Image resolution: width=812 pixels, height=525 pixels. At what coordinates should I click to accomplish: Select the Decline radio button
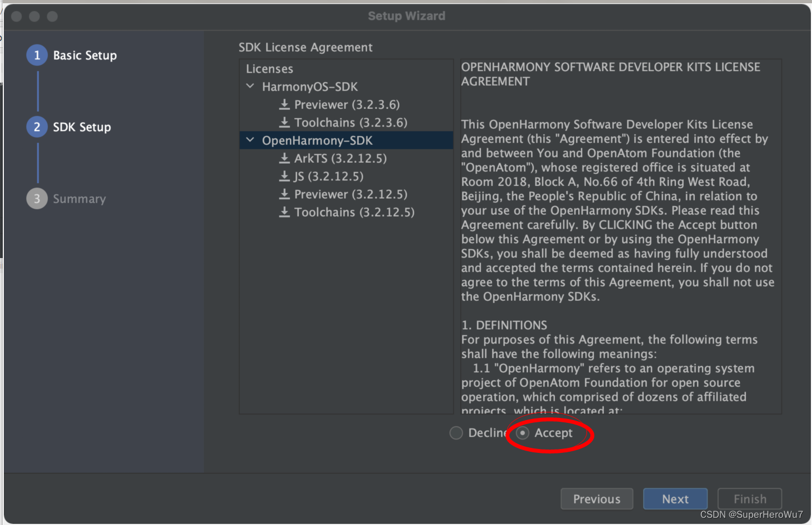[456, 433]
